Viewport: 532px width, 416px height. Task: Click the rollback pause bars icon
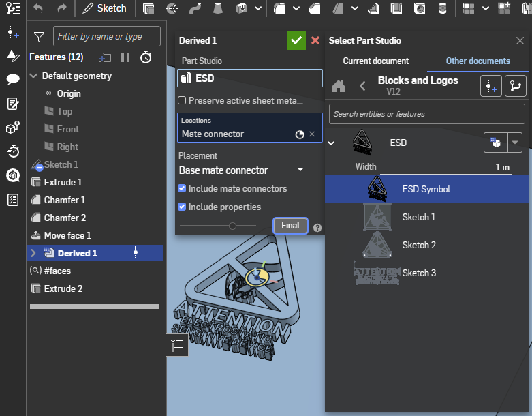coord(125,57)
